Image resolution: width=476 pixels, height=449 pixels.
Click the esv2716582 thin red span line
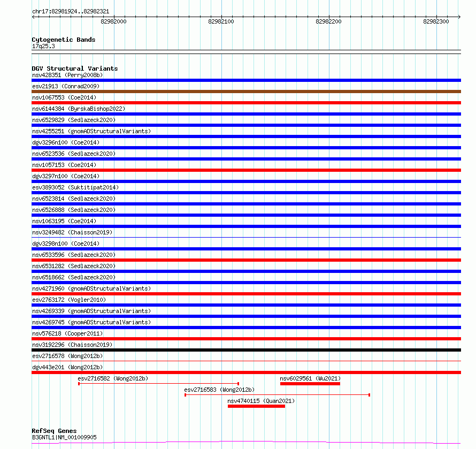coord(158,384)
